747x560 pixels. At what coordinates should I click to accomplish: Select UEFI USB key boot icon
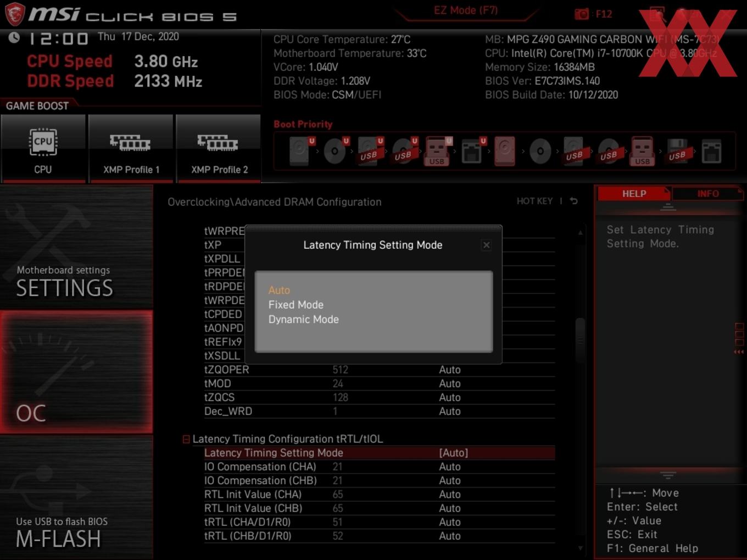438,152
